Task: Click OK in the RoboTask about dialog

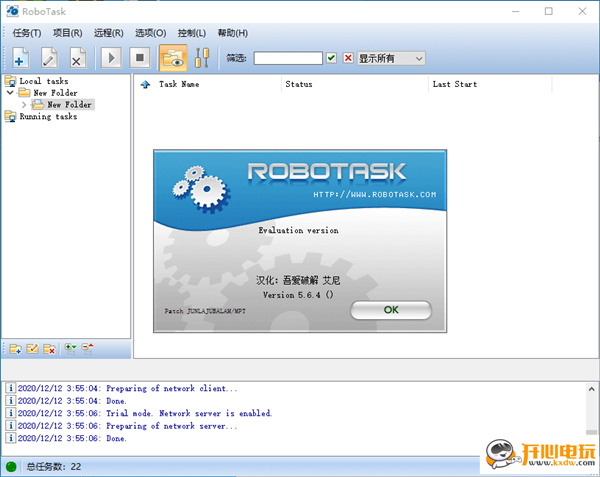Action: pyautogui.click(x=391, y=310)
